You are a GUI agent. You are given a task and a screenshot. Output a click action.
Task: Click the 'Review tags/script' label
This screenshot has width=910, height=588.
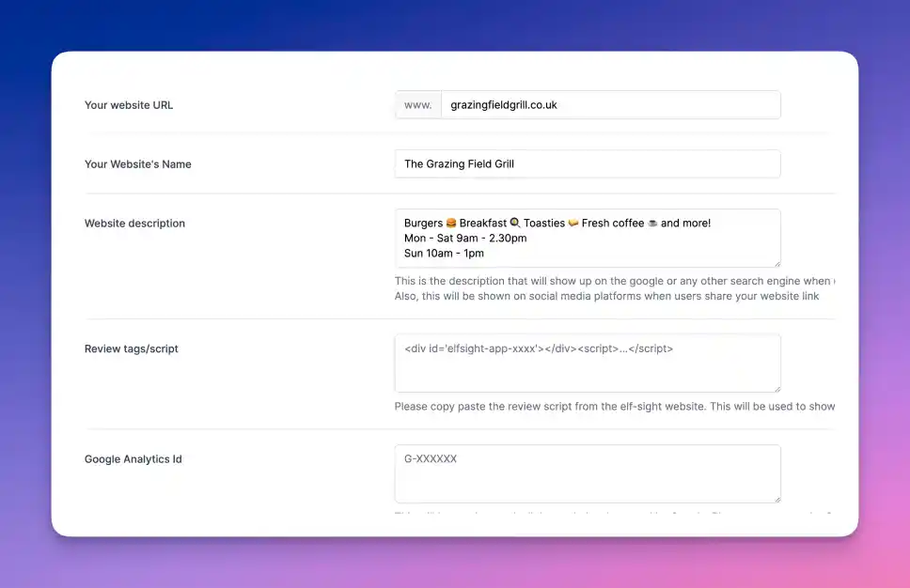pyautogui.click(x=132, y=349)
